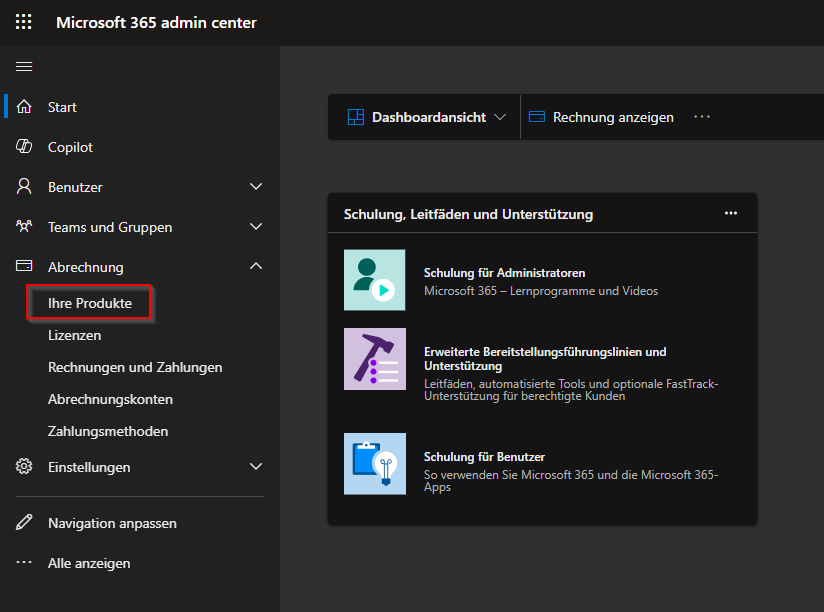Open options menu of Schulung card
824x612 pixels.
coord(731,213)
